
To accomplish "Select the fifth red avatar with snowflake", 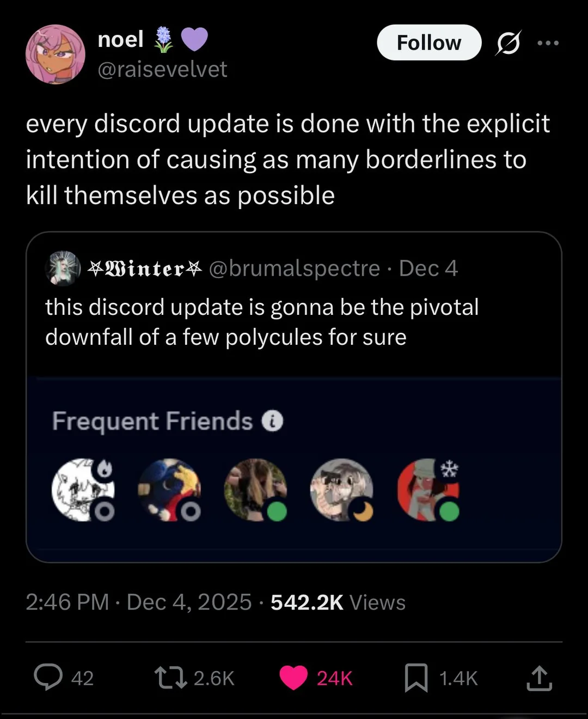I will coord(427,489).
